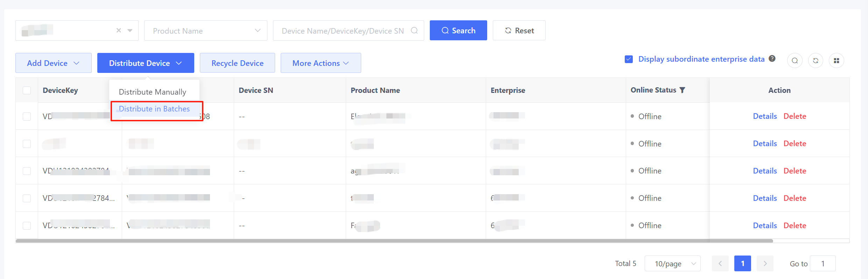Click the circular refresh icon above the table
The image size is (868, 279).
pyautogui.click(x=815, y=61)
